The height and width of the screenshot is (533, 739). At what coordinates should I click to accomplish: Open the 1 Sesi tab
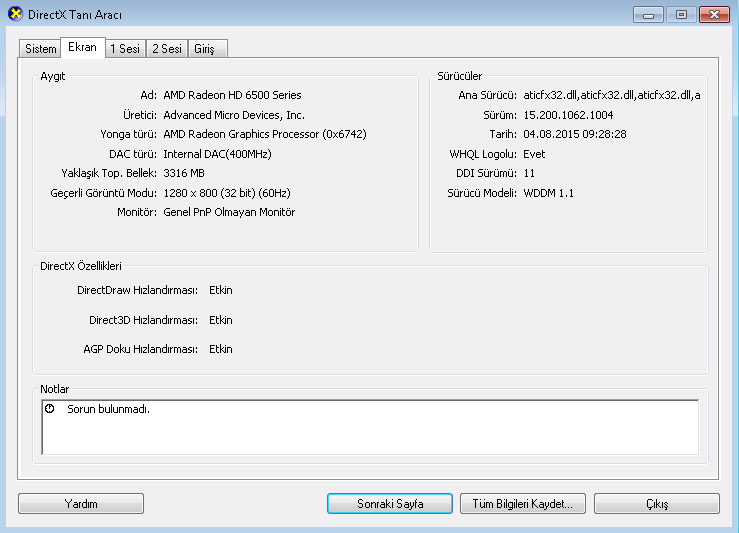[125, 49]
